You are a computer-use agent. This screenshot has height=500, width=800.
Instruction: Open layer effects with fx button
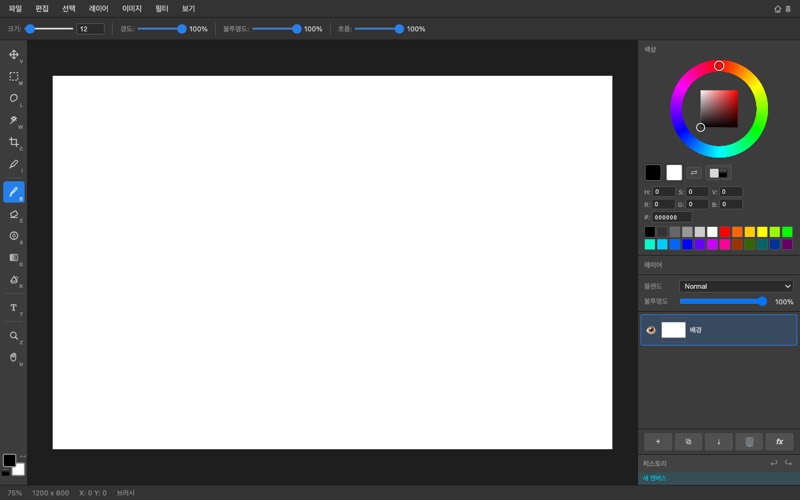(780, 441)
